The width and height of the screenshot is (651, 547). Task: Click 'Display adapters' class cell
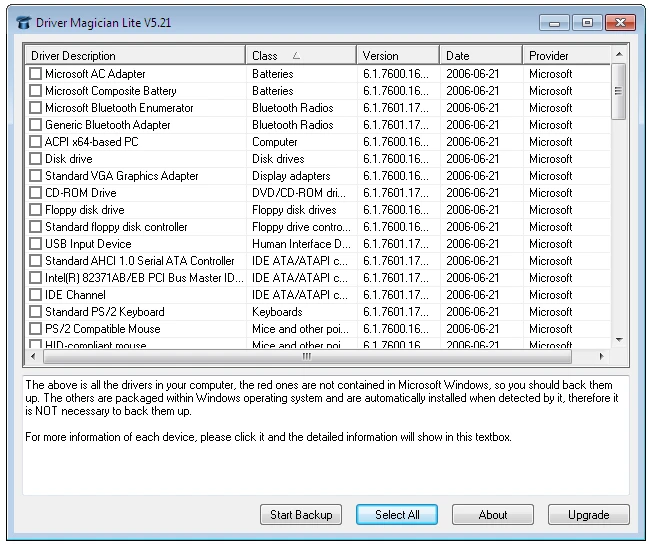tap(291, 176)
